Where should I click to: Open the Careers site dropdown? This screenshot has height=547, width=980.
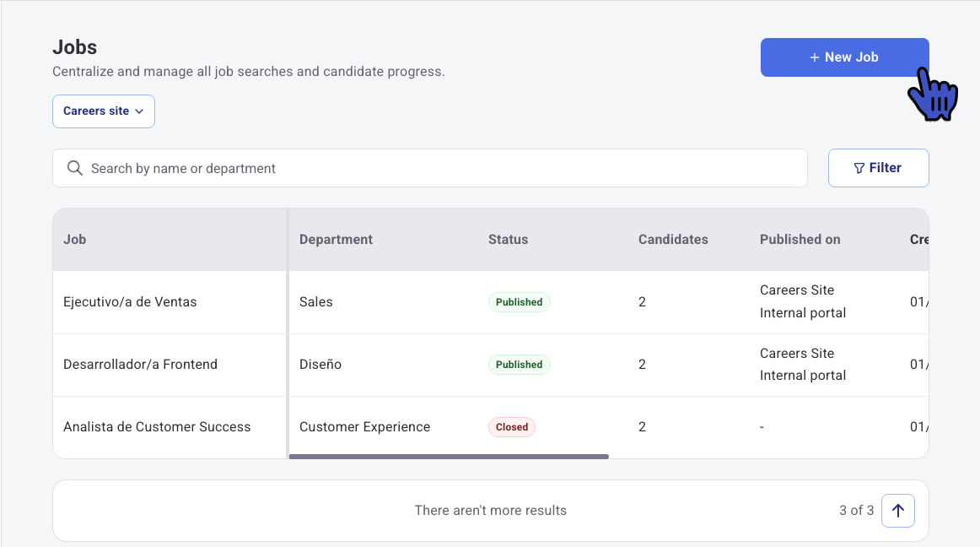click(104, 111)
